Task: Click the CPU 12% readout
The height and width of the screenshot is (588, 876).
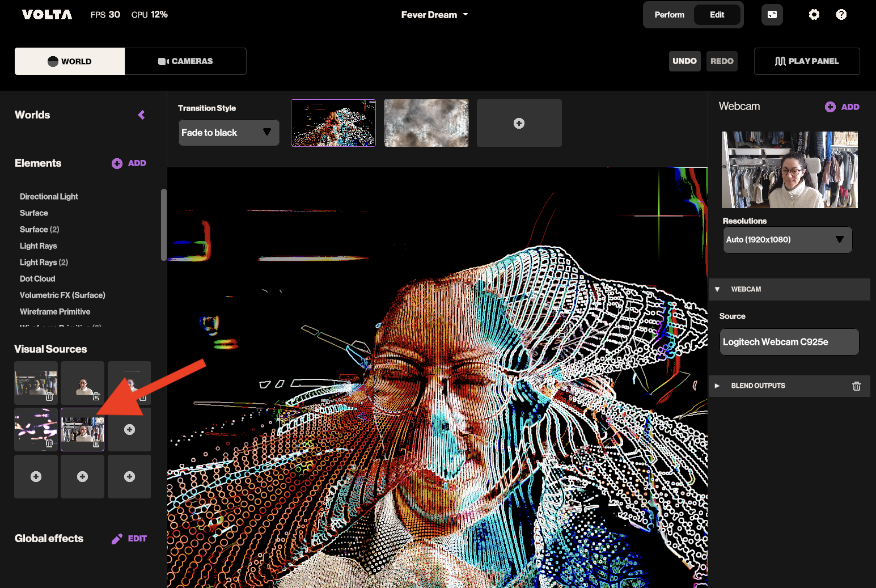Action: pyautogui.click(x=150, y=15)
